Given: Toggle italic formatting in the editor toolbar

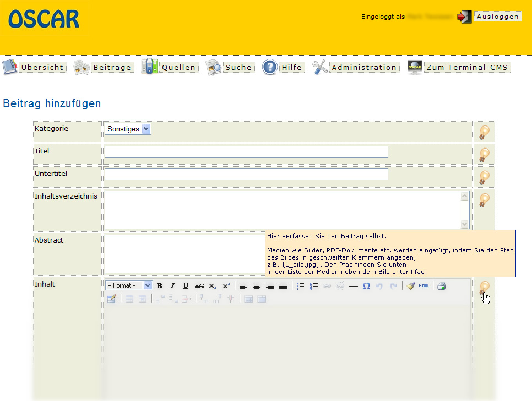Looking at the screenshot, I should 172,286.
